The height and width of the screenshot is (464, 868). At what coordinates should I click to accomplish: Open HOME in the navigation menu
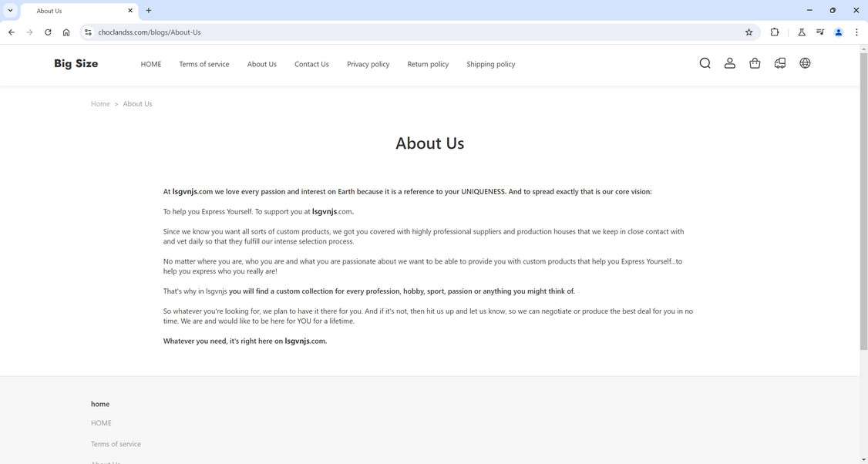(150, 64)
